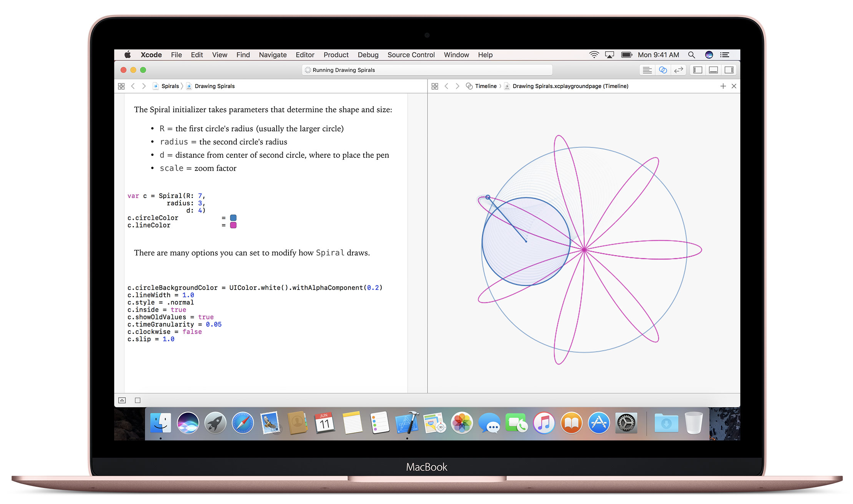Open the Downloads folder in the Dock
Screen dimensions: 853x504
point(666,423)
